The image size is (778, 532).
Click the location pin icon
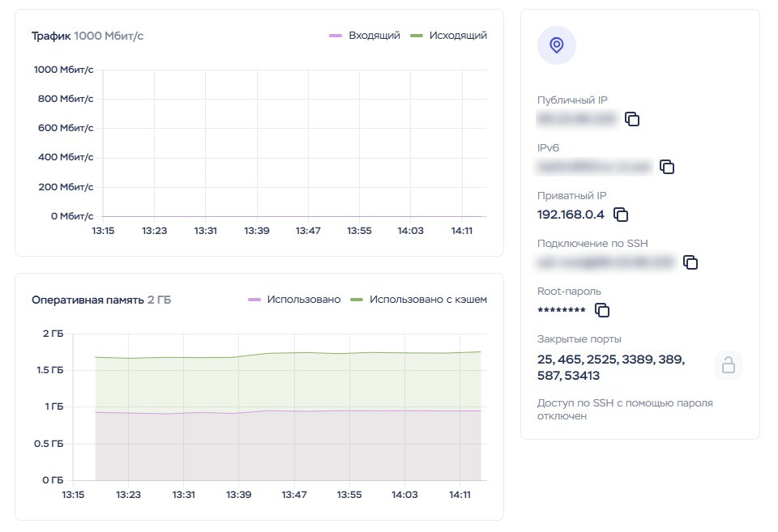click(557, 45)
